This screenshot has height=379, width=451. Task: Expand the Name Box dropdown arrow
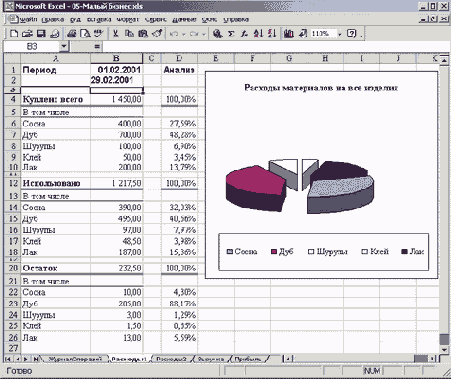(x=64, y=46)
